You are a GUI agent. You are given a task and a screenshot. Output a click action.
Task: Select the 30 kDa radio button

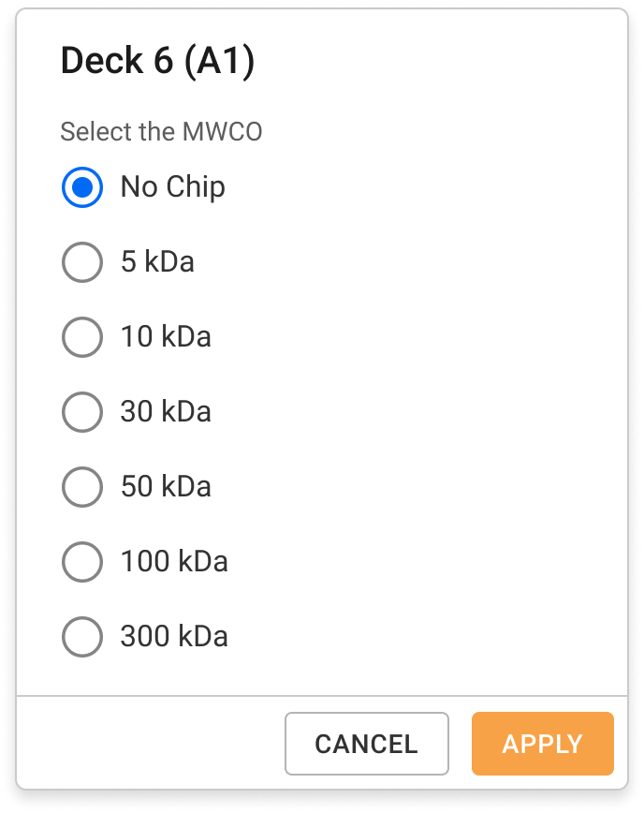pos(81,412)
